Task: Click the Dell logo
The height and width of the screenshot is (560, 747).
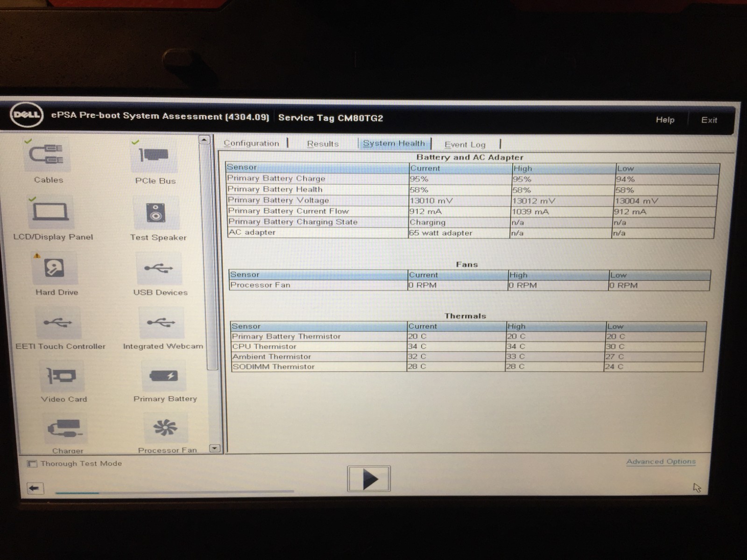Action: click(x=27, y=114)
